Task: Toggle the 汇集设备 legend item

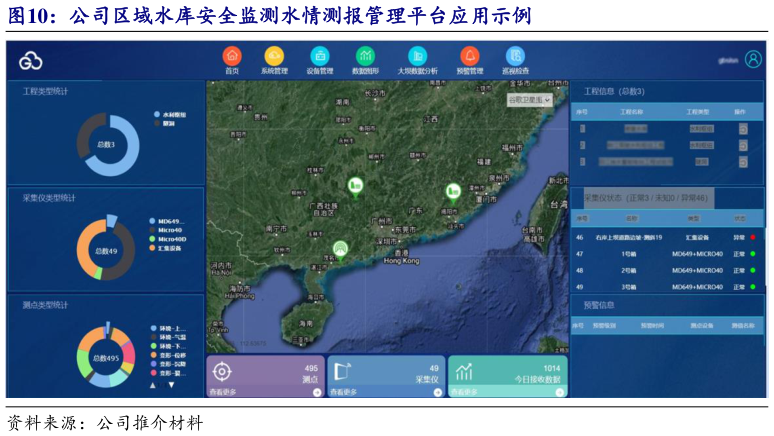Action: [x=165, y=248]
